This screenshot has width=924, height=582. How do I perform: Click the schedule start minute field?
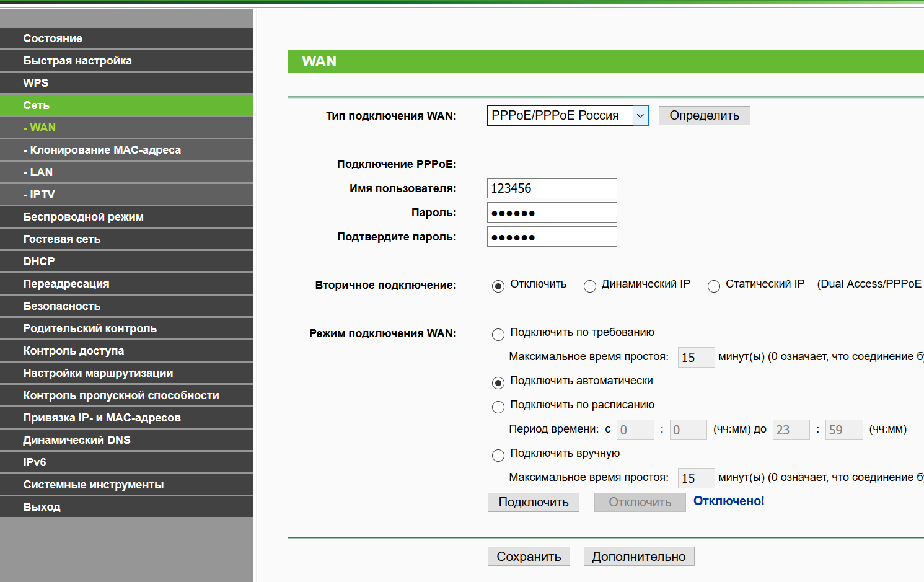click(x=689, y=430)
